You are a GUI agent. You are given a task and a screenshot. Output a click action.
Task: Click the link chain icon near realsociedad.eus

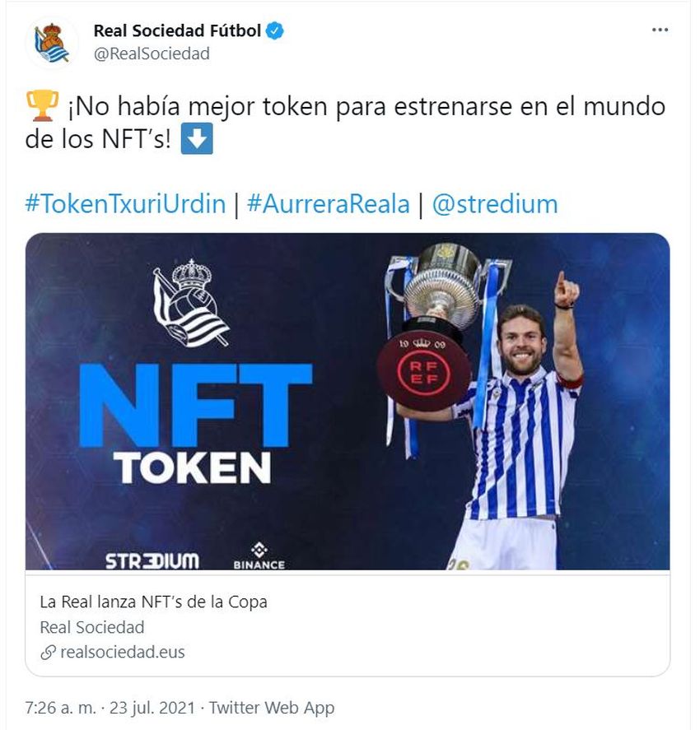click(x=48, y=653)
